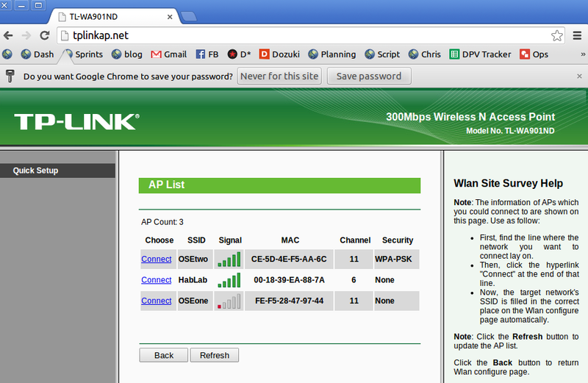This screenshot has width=588, height=383.
Task: Reload the page with refresh icon
Action: tap(45, 35)
